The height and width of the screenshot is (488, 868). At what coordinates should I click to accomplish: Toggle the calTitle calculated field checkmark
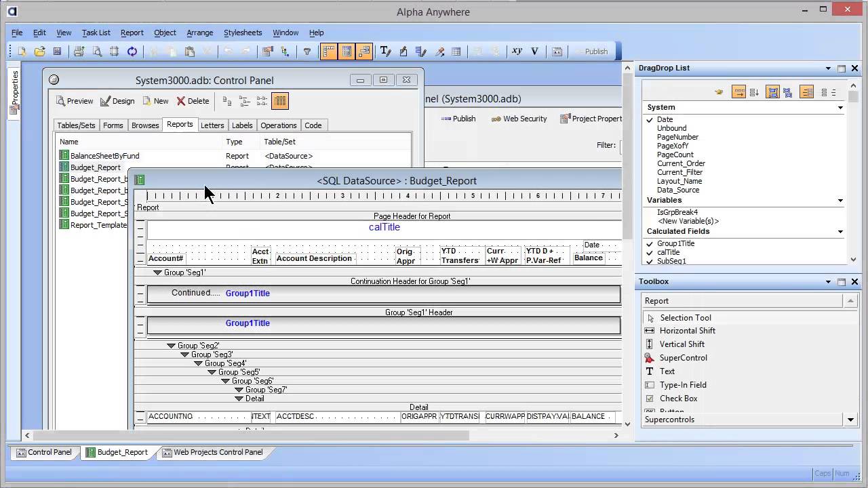click(x=650, y=252)
